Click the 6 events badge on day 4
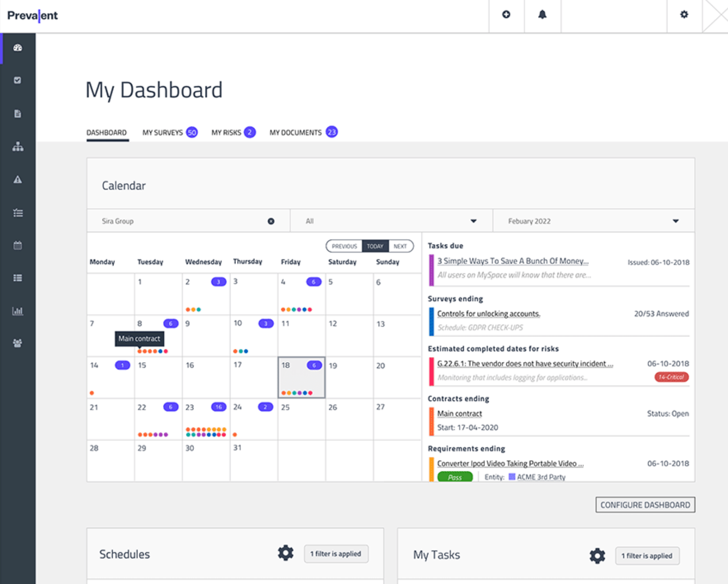Screen dimensions: 728x584 314,282
